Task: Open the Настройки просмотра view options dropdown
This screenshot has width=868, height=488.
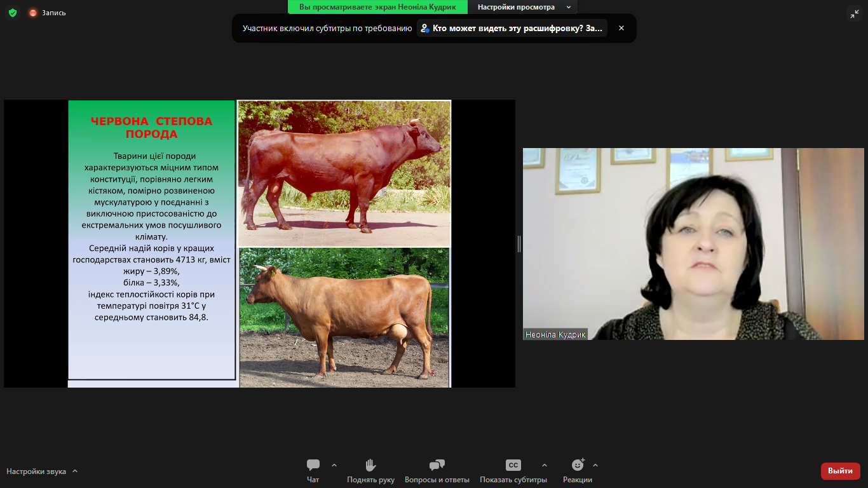Action: click(x=524, y=7)
